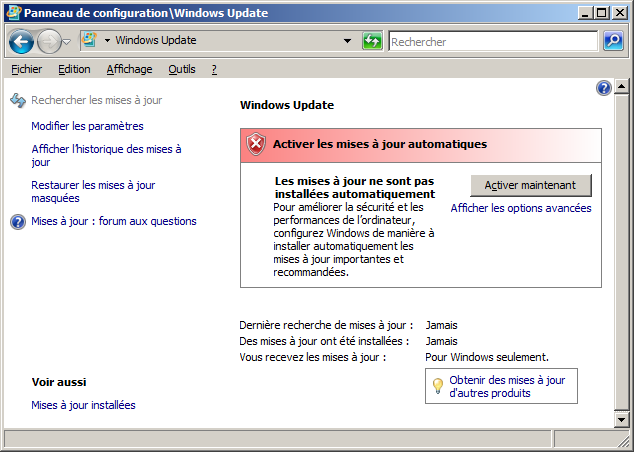Click the Windows Update breadcrumb text
The width and height of the screenshot is (634, 452).
pyautogui.click(x=156, y=40)
